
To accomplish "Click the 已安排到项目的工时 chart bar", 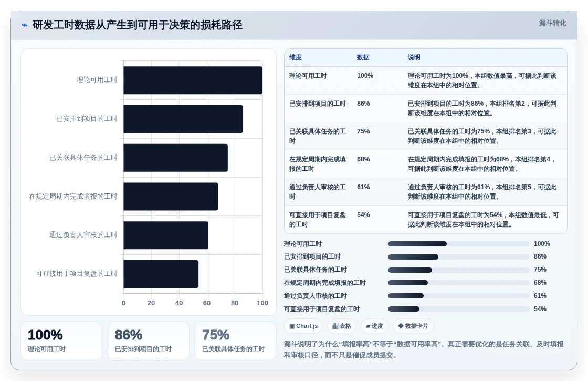I will coord(183,119).
